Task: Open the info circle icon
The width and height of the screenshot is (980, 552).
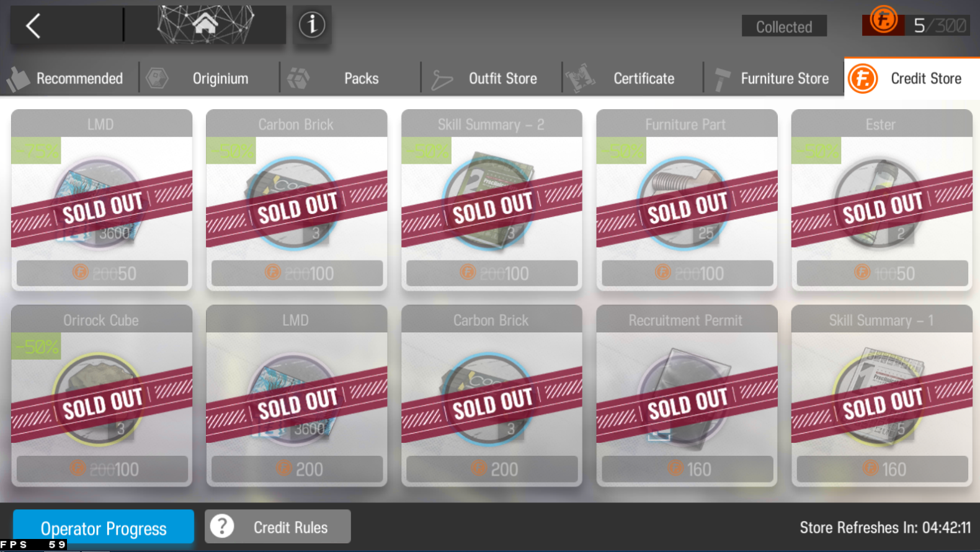Action: tap(312, 25)
